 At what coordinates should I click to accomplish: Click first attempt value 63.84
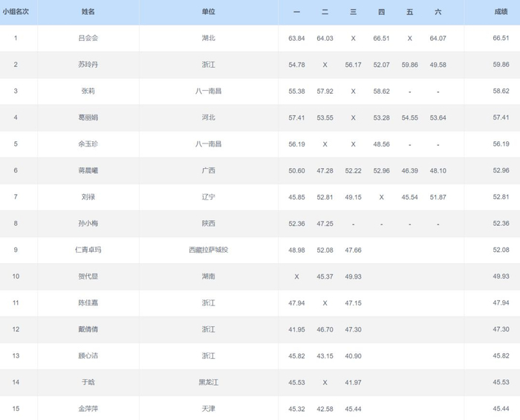[x=296, y=38]
